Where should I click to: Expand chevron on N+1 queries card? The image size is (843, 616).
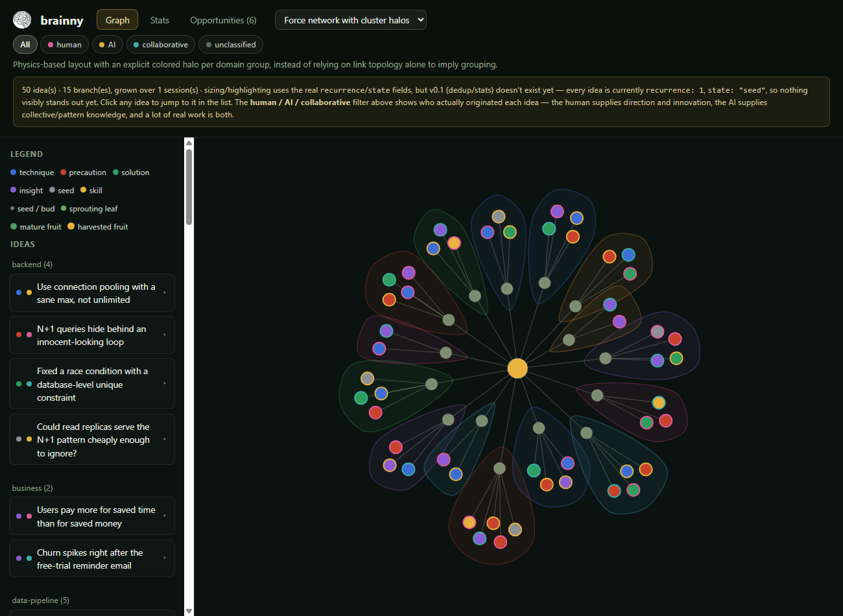click(165, 335)
